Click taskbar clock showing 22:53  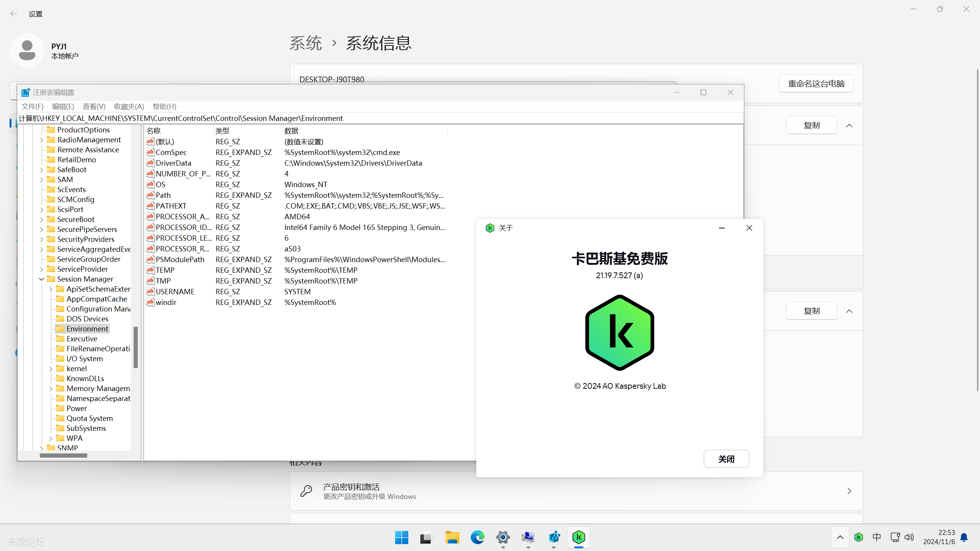pos(939,537)
